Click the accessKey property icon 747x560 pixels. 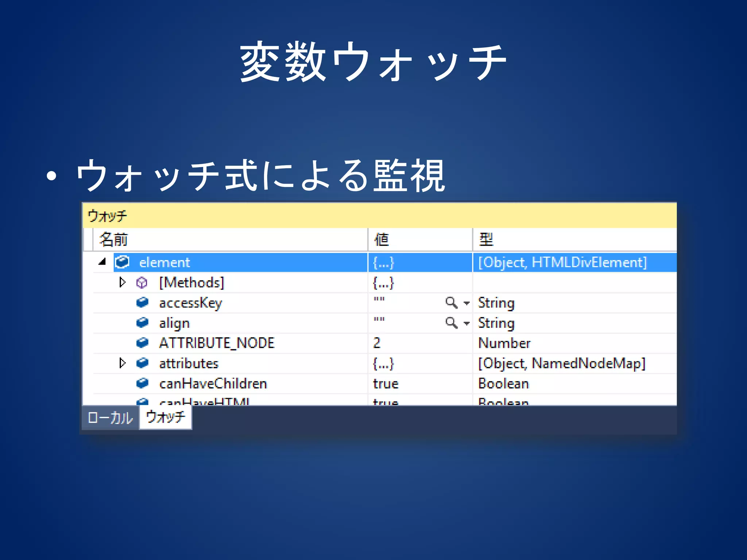tap(142, 303)
